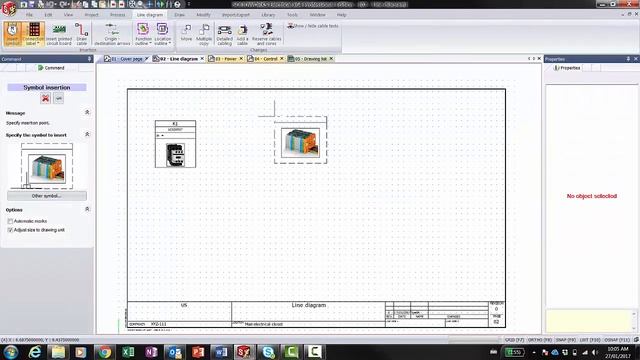
Task: Collapse Specify the symbol to insert section
Action: tap(87, 134)
